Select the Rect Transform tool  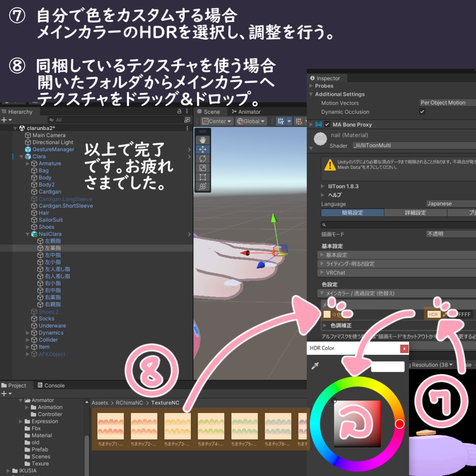(203, 177)
